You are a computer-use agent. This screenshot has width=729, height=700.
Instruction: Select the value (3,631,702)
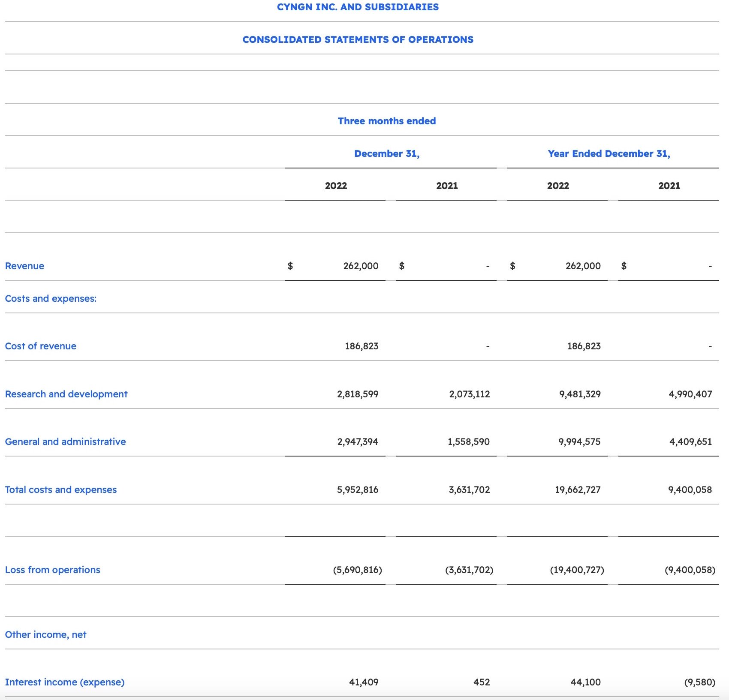coord(469,570)
